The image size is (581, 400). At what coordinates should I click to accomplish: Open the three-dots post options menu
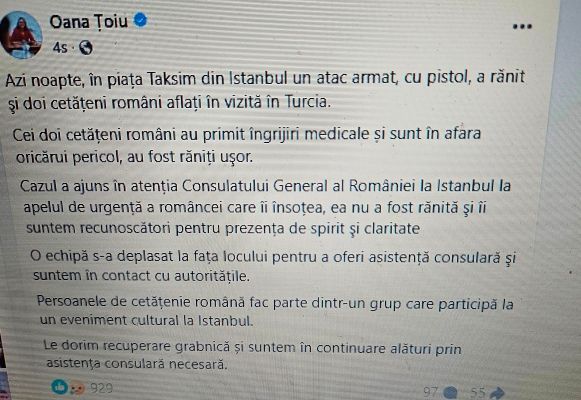(522, 26)
